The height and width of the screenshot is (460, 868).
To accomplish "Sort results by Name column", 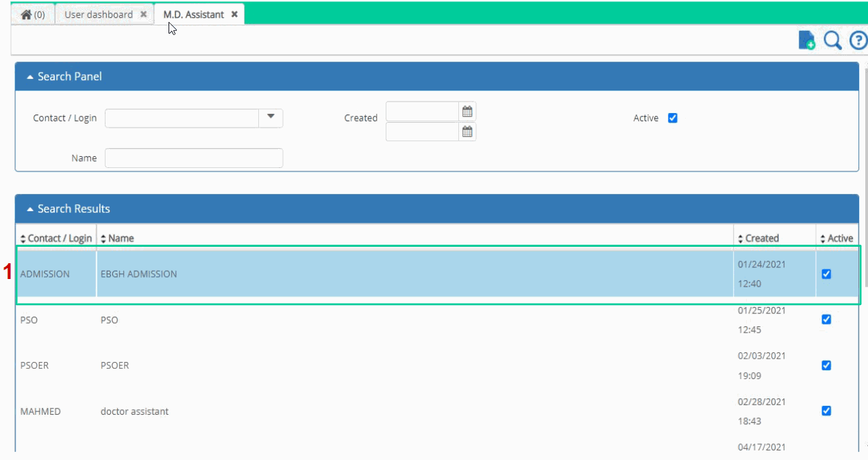I will (117, 239).
